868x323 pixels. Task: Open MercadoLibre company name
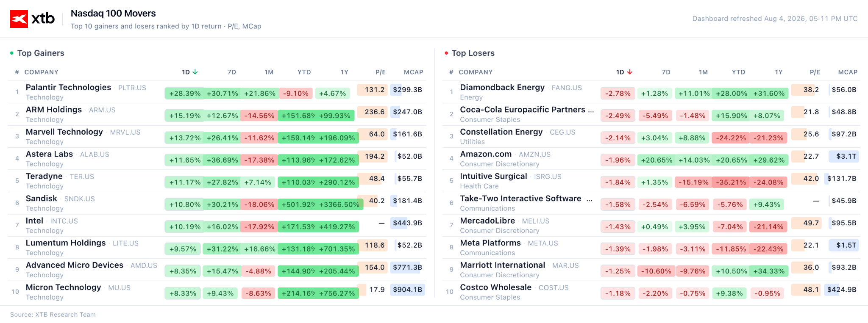point(488,221)
